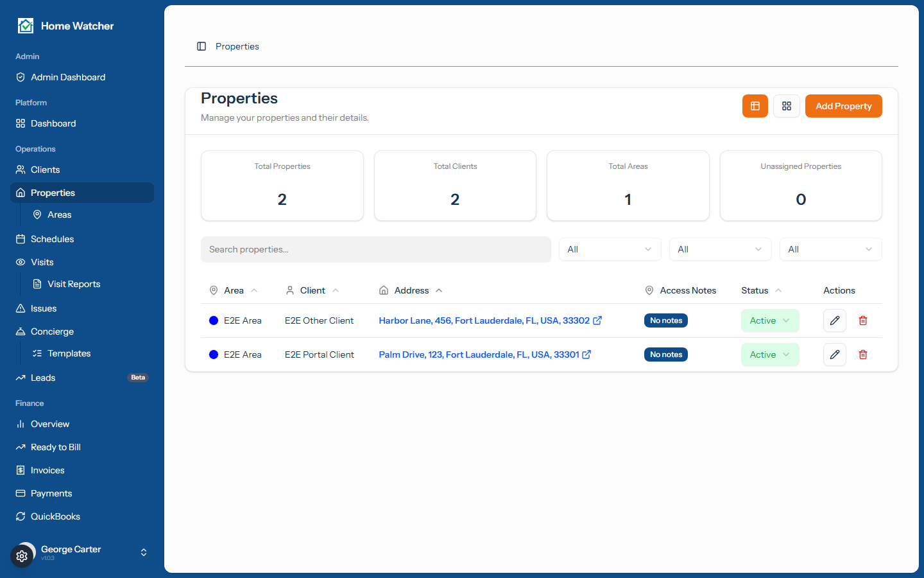
Task: Sort table by Area column
Action: pos(234,290)
